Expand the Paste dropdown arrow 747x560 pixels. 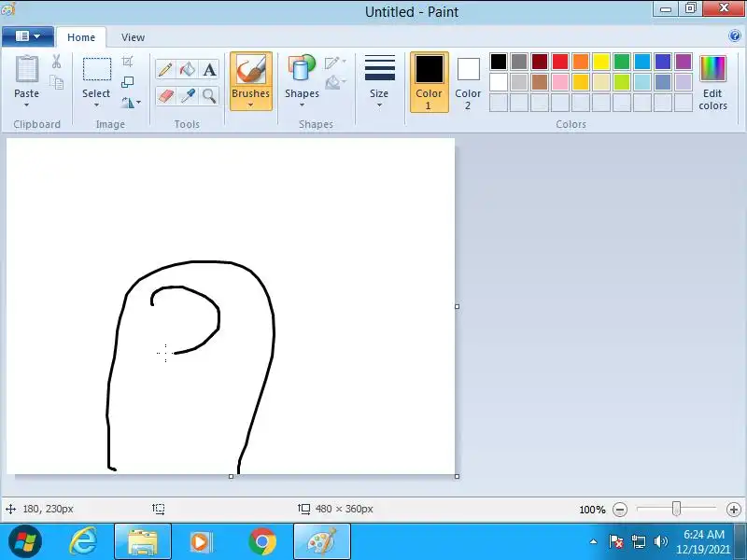[27, 105]
